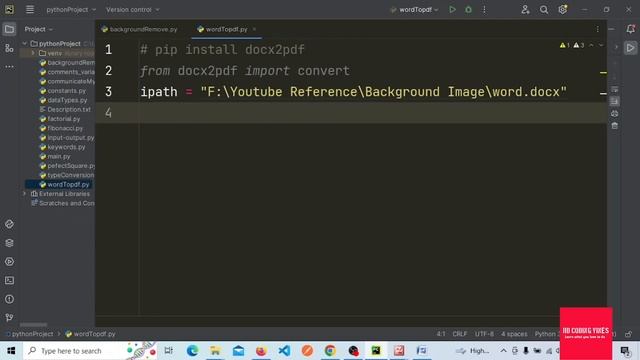Click cursor position 4:1 in status bar
Viewport: 640px width, 360px height.
click(x=441, y=334)
